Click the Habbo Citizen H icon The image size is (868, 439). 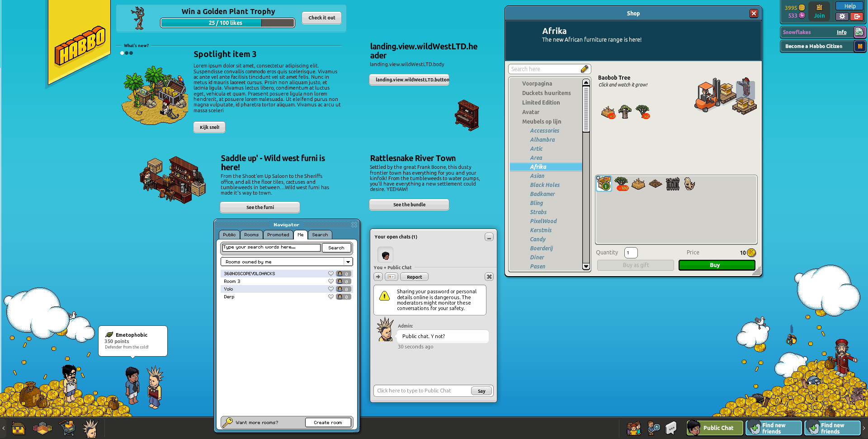click(859, 46)
